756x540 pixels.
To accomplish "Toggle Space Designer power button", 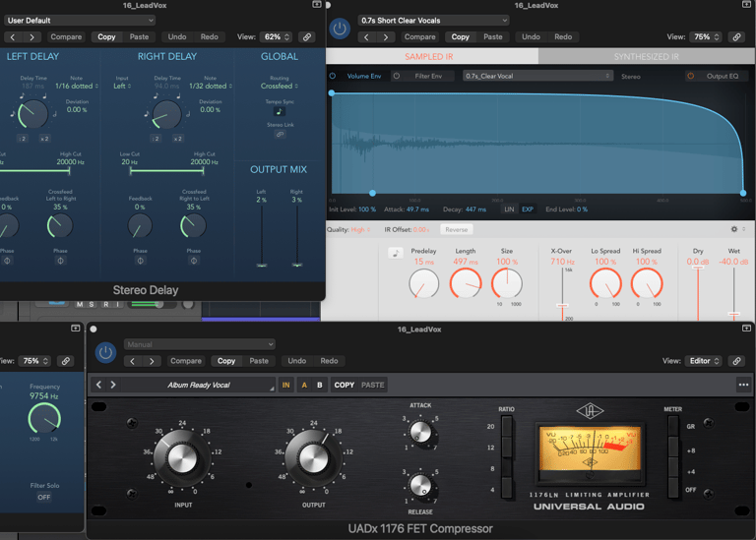I will click(x=340, y=29).
